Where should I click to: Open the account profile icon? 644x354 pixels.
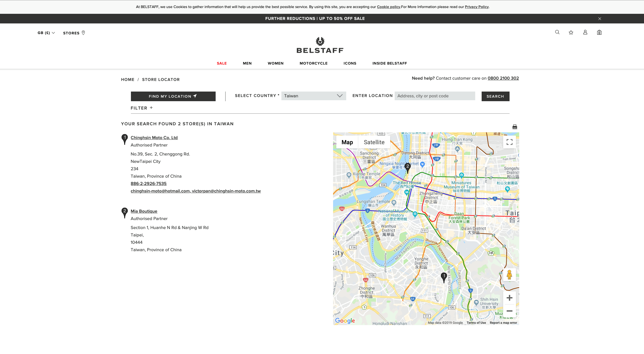(x=585, y=32)
